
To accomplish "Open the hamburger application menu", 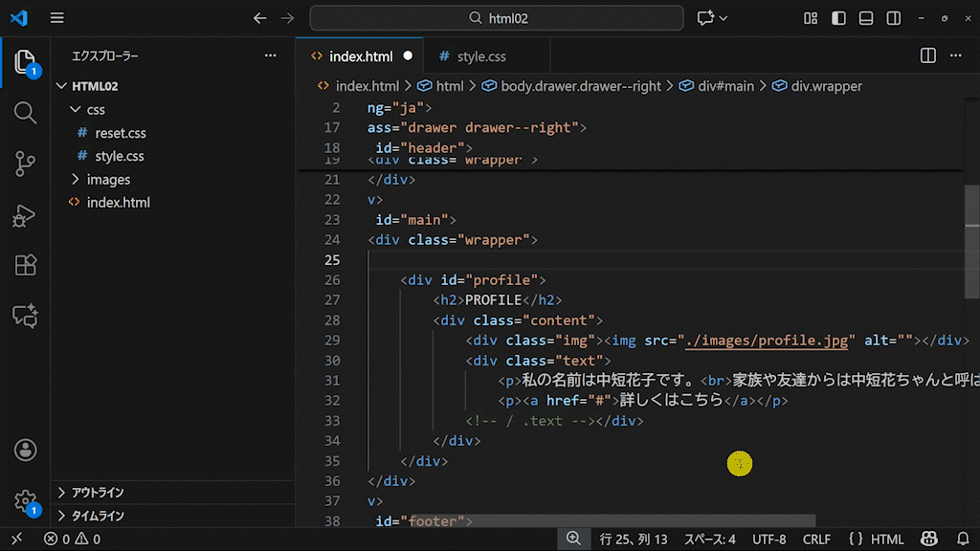I will (x=56, y=18).
